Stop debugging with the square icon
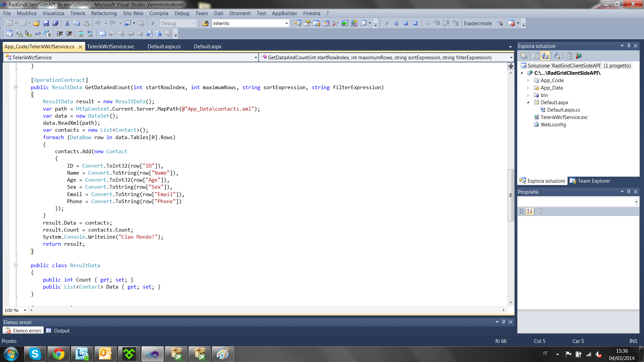This screenshot has height=362, width=644. 406,23
